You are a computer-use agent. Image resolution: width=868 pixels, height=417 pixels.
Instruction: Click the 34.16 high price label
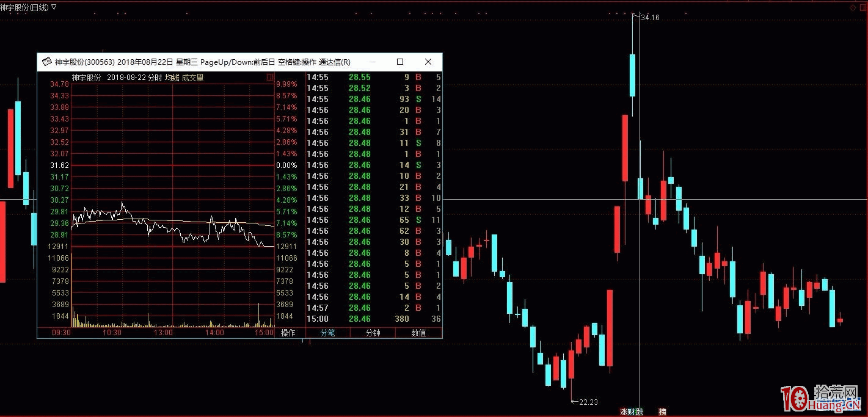pyautogui.click(x=651, y=18)
